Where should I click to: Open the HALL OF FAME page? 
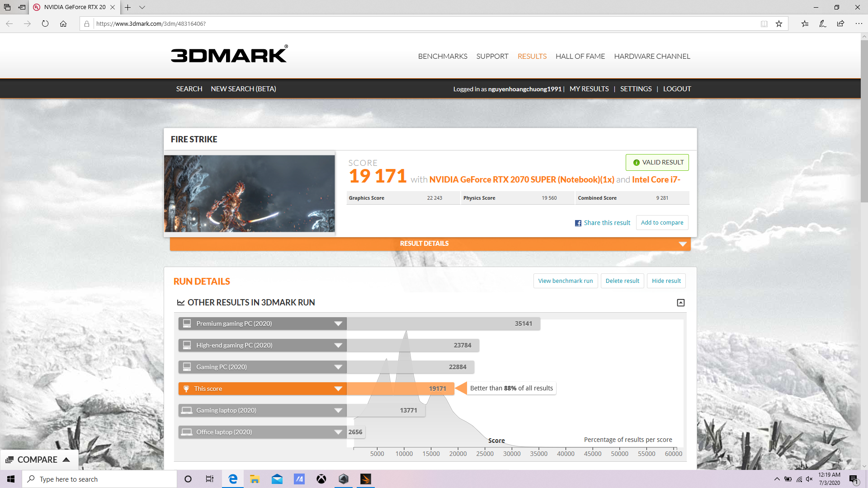pyautogui.click(x=580, y=56)
